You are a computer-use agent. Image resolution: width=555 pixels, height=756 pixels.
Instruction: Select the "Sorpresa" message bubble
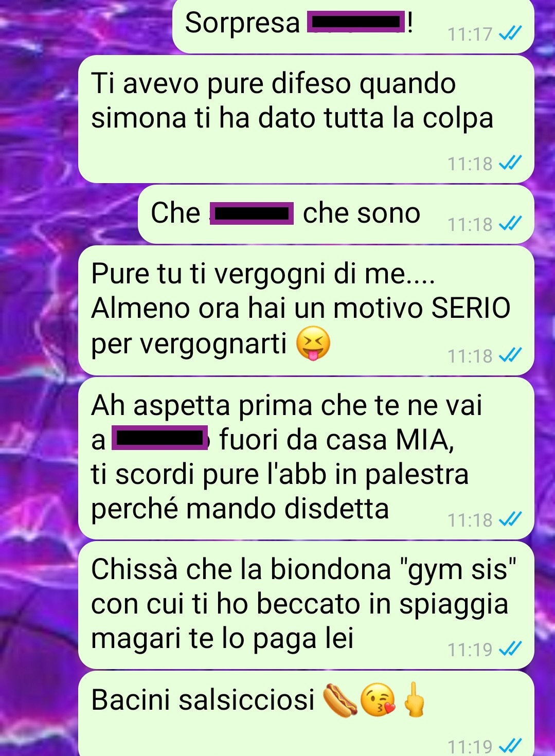pyautogui.click(x=353, y=26)
